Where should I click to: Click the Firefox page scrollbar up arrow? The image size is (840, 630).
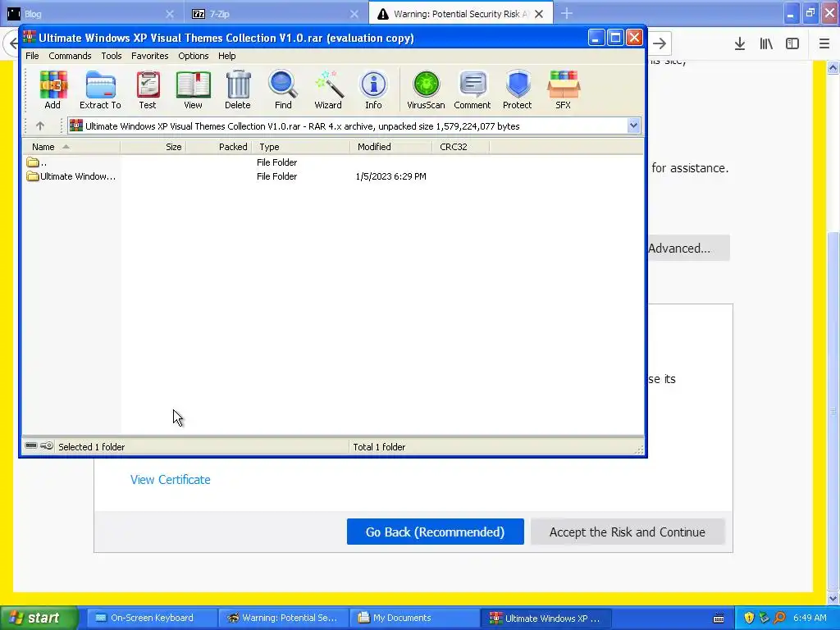point(833,67)
